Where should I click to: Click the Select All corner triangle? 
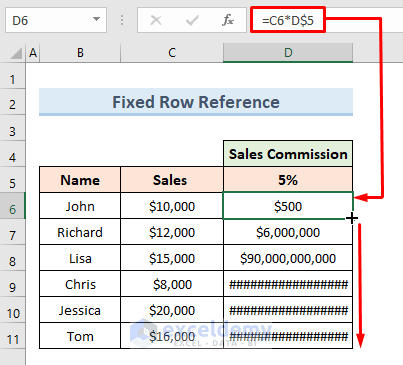point(16,53)
